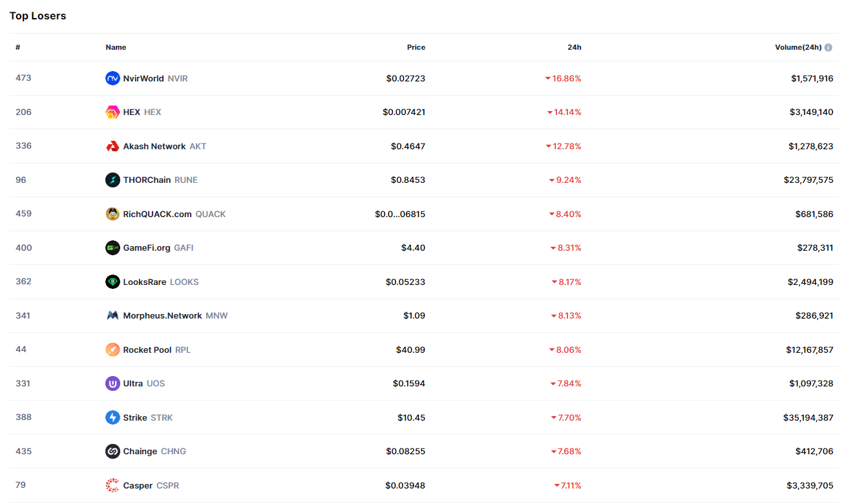Open the Ultra UOS coin page
848x504 pixels.
pos(133,384)
